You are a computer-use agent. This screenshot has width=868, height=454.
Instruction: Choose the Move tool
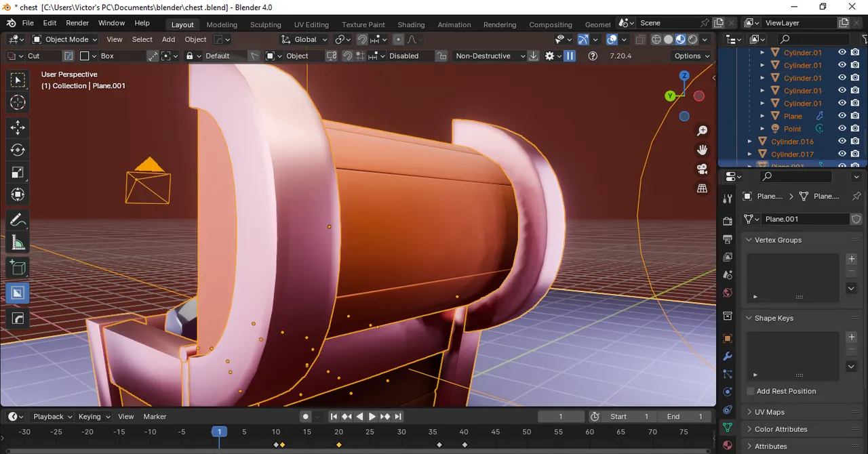click(18, 127)
